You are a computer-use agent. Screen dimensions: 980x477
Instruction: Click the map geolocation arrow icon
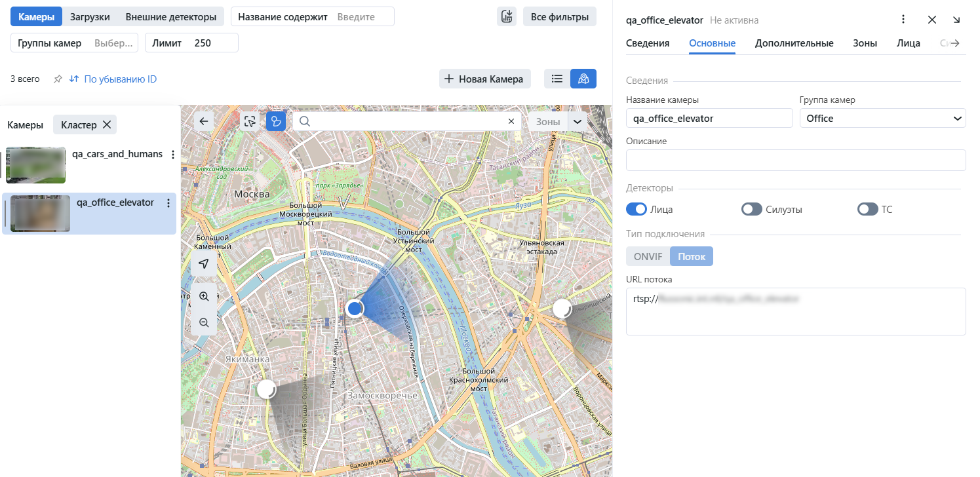204,263
